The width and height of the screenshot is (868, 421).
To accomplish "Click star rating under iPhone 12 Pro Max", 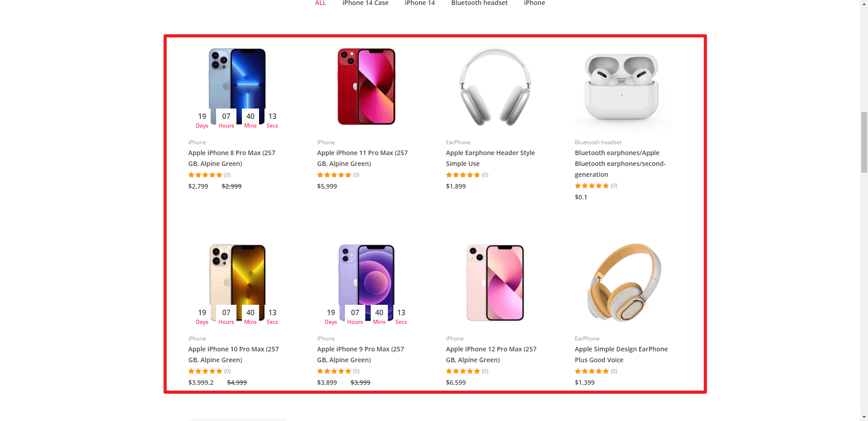I will coord(463,371).
